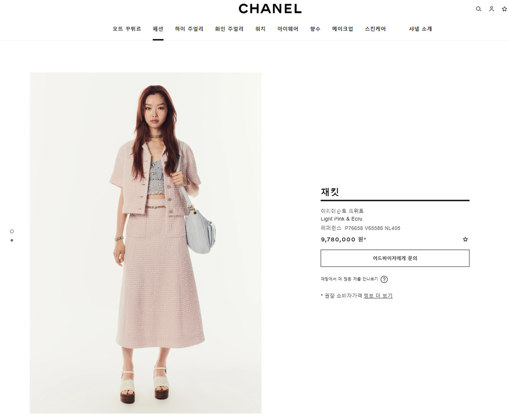Open the search magnifier icon
Image resolution: width=509 pixels, height=420 pixels.
(478, 9)
